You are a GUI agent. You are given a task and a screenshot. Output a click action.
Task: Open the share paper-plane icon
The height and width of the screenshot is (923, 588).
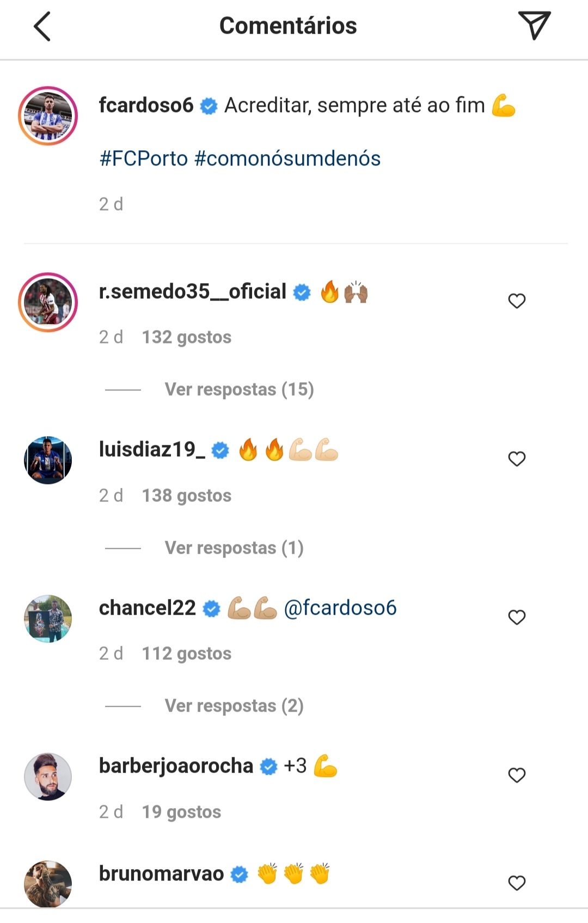(x=534, y=26)
